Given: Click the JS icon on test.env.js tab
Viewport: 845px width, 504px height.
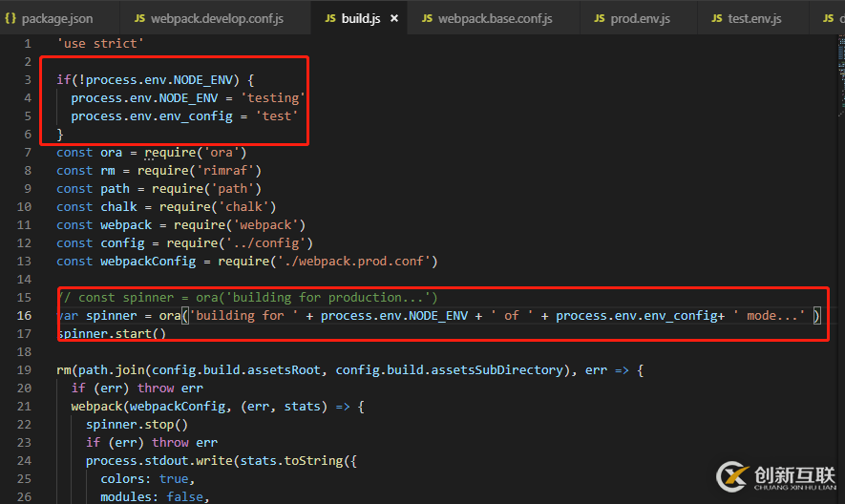Looking at the screenshot, I should (717, 18).
